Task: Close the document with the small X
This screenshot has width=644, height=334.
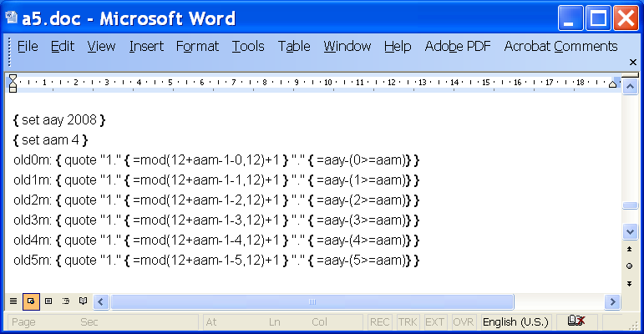Action: tap(632, 63)
